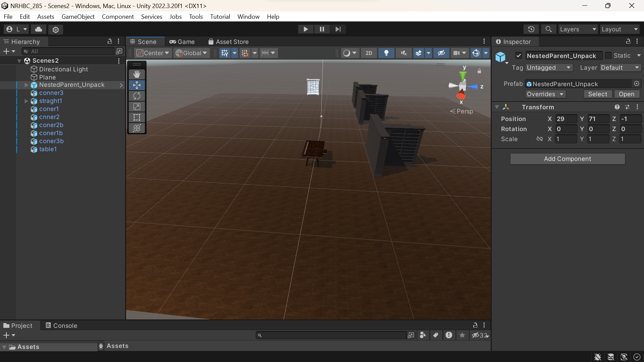Toggle 2D view mode
The image size is (644, 362).
369,53
